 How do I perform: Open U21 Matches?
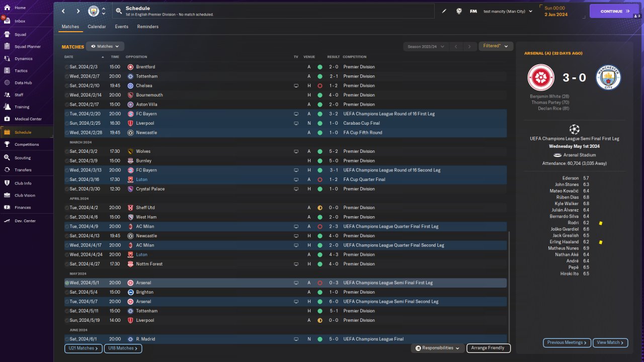coord(84,348)
